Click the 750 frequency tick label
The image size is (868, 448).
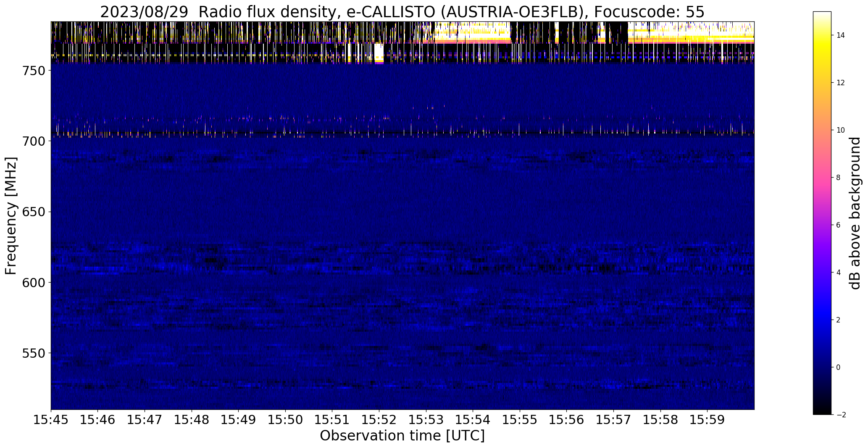pyautogui.click(x=33, y=71)
